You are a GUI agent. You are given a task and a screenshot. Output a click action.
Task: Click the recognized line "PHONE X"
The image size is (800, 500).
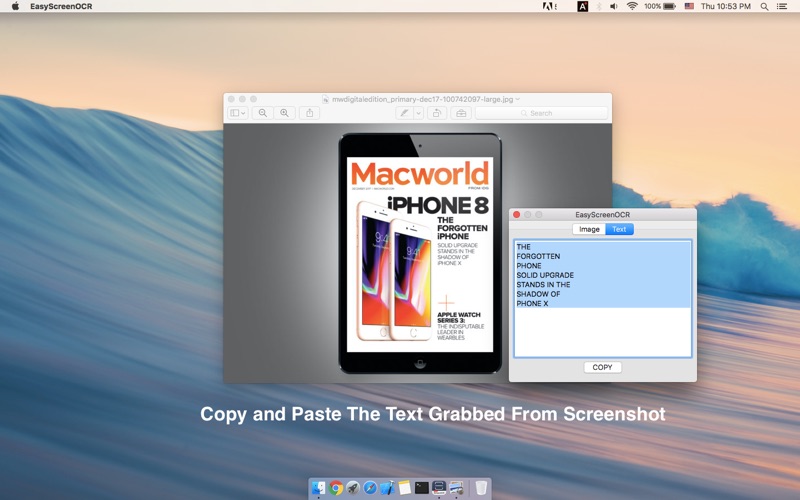point(532,304)
